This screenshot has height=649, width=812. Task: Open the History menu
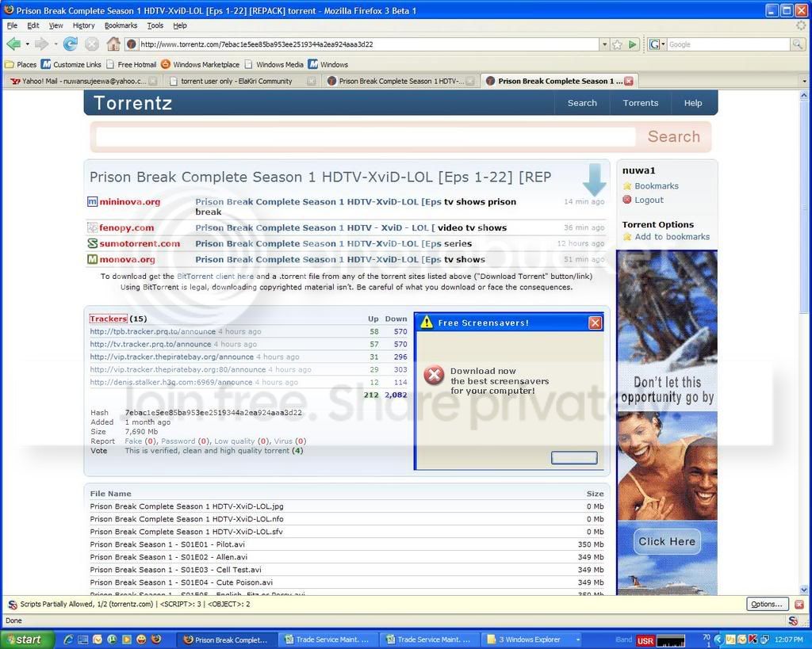pyautogui.click(x=83, y=25)
